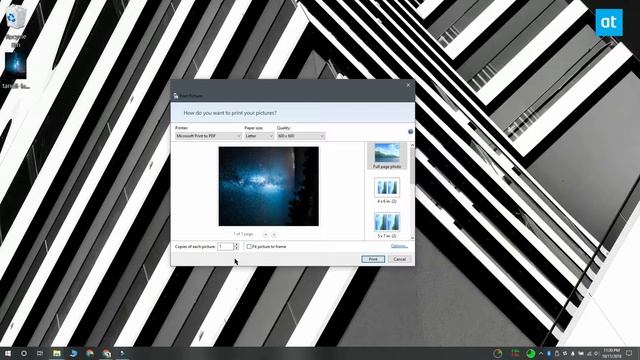Viewport: 640px width, 360px height.
Task: Decrease copies with the down spinner arrow
Action: pos(236,248)
